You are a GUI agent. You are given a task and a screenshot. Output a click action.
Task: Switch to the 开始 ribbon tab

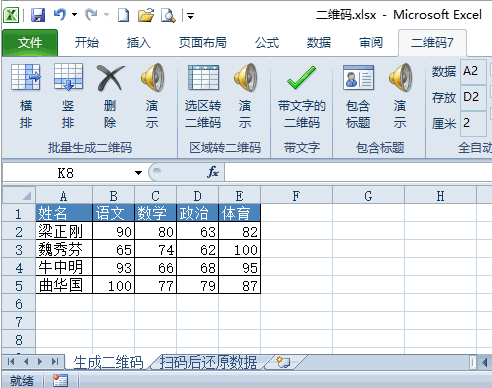point(87,43)
